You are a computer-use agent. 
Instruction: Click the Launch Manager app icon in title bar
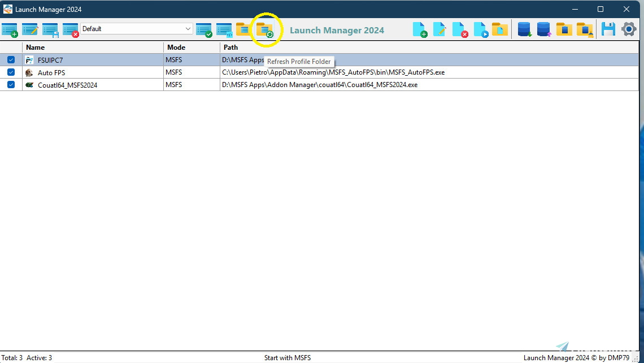click(x=8, y=9)
